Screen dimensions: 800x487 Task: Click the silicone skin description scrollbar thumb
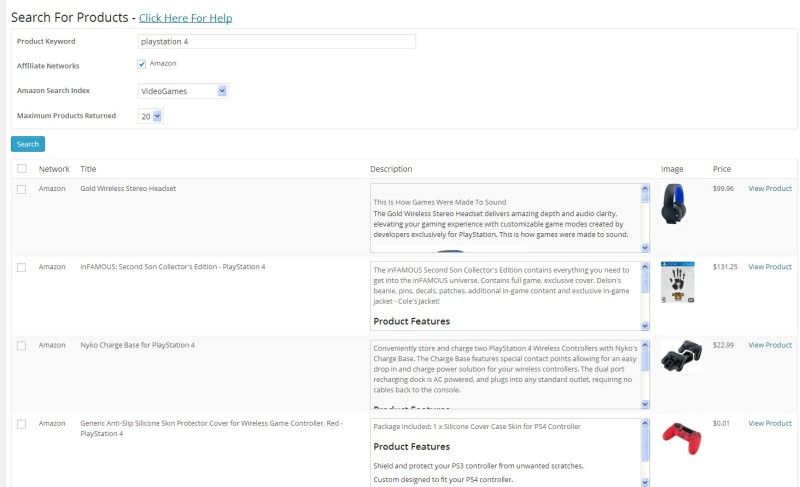click(645, 445)
